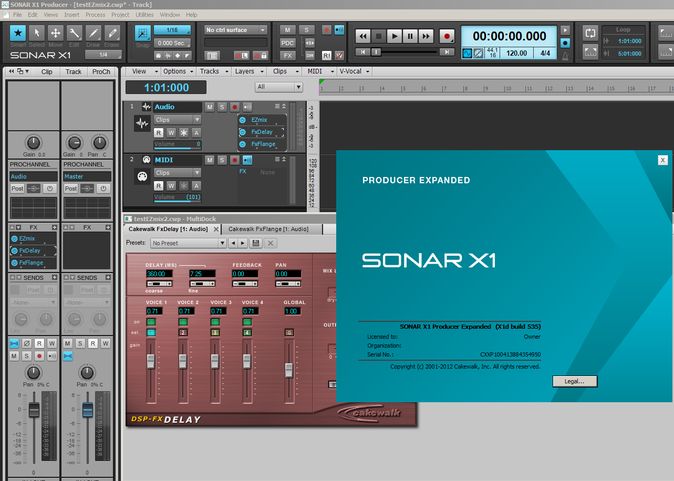Click the transport Record button

(446, 35)
